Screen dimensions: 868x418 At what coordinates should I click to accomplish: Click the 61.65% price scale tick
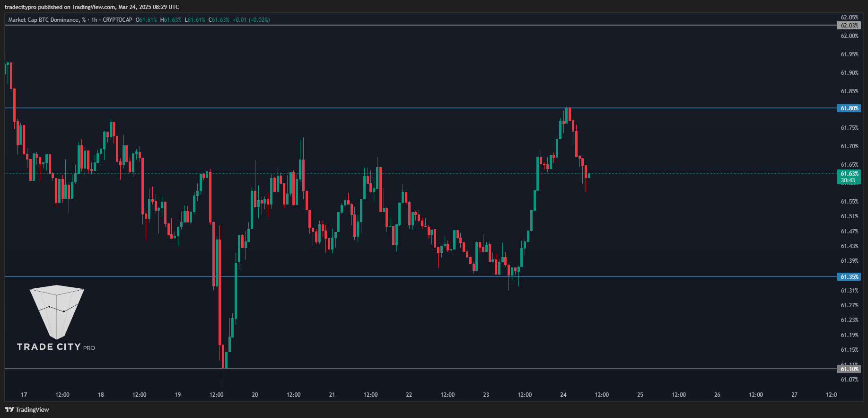point(849,165)
